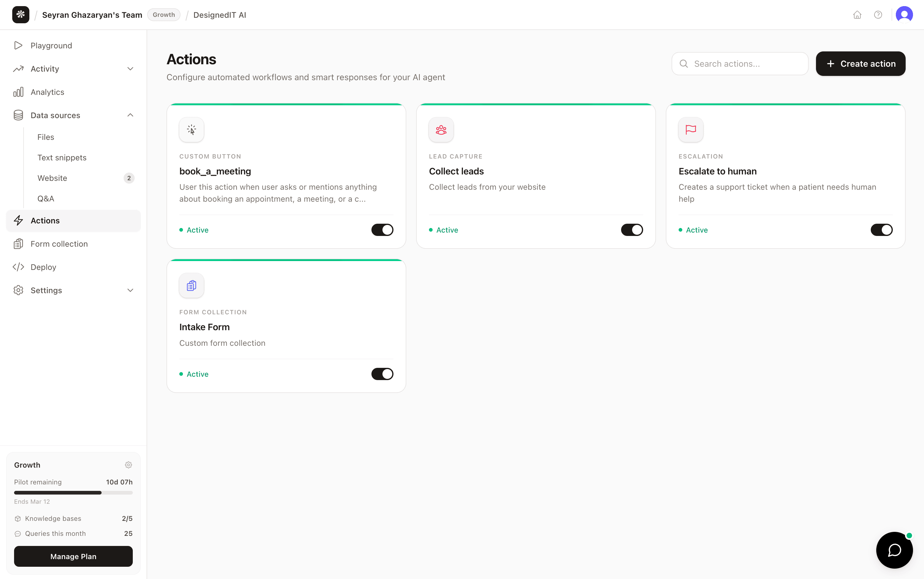
Task: Switch off the Intake Form toggle
Action: pyautogui.click(x=382, y=374)
